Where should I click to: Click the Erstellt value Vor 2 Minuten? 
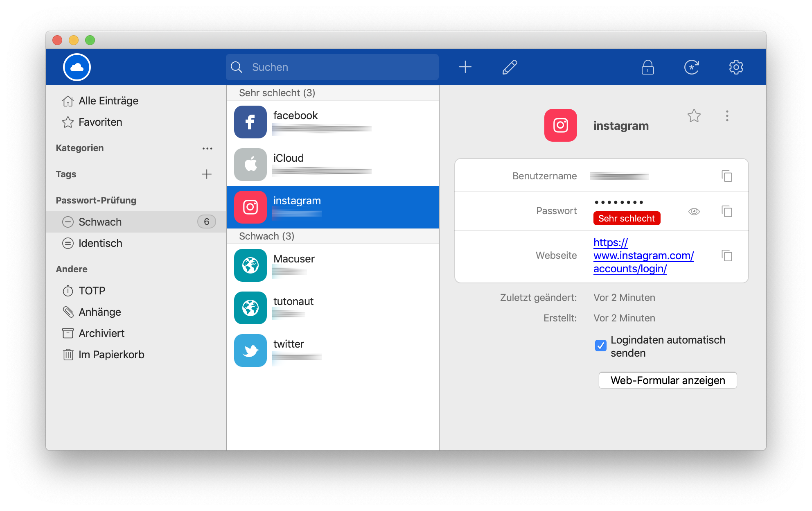click(x=624, y=318)
